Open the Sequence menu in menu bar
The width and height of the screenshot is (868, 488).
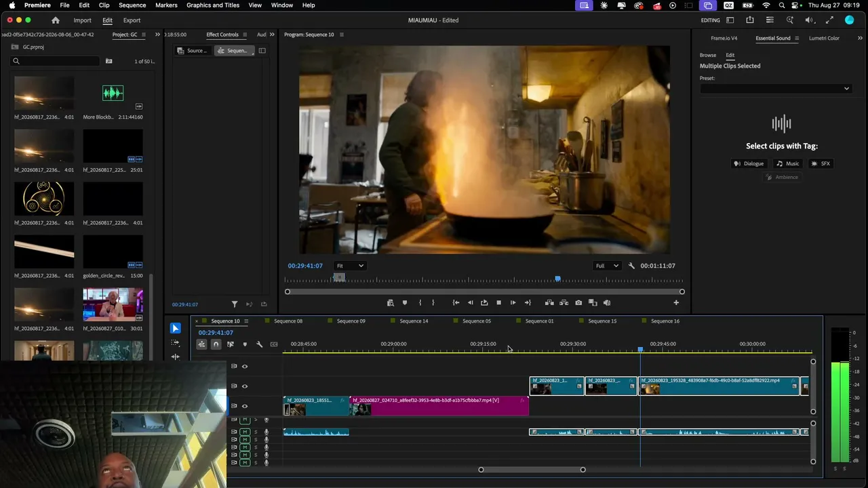click(132, 5)
